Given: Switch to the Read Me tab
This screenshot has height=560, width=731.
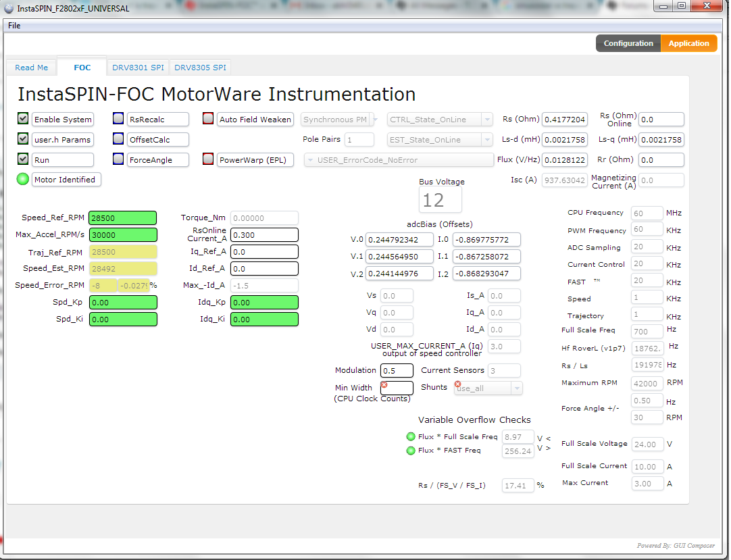Looking at the screenshot, I should [31, 67].
